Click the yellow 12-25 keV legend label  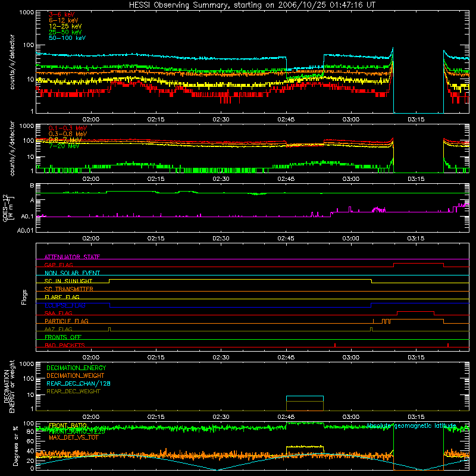pos(65,26)
